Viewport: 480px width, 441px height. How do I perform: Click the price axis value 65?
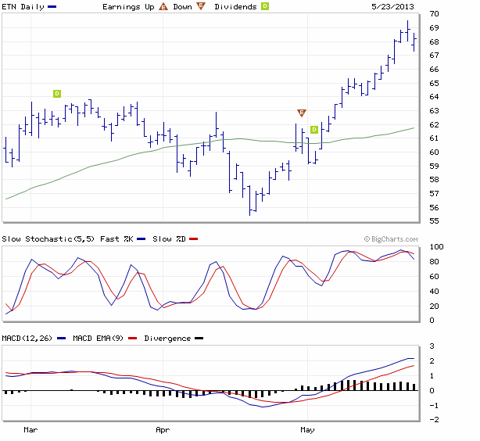click(x=434, y=83)
